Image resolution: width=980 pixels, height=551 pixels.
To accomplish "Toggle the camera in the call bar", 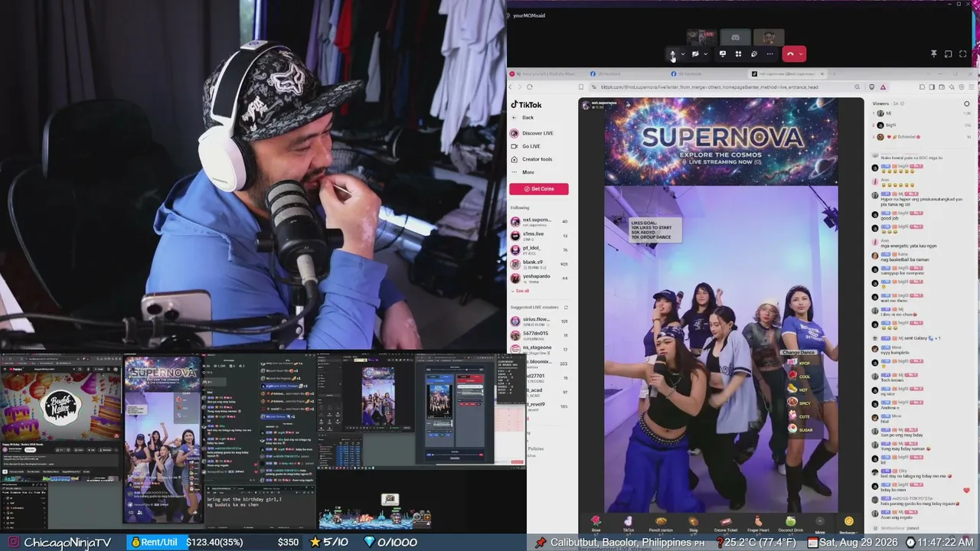I will [695, 54].
